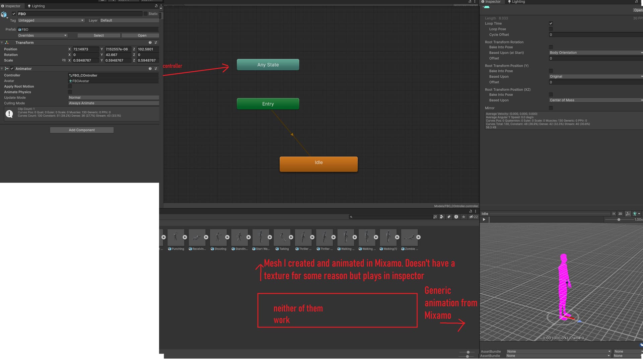Click the Add Component button
The image size is (643, 364).
pyautogui.click(x=81, y=130)
